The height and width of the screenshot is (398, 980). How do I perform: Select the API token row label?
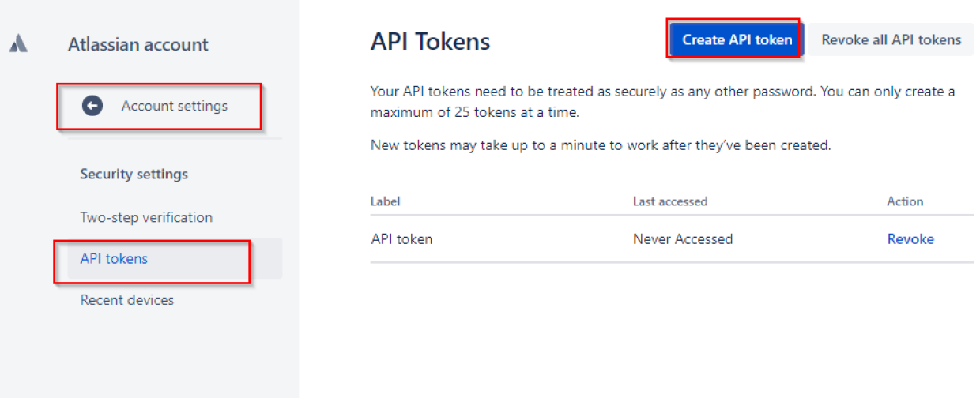401,238
